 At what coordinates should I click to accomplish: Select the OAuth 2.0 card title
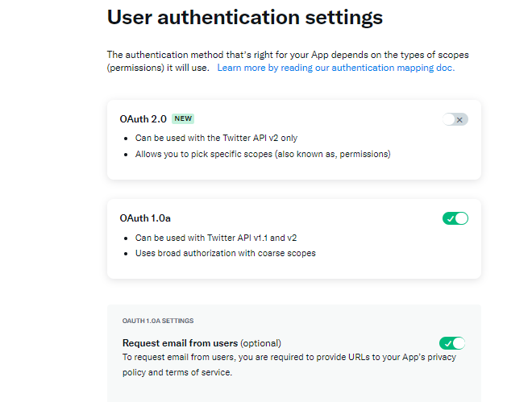(143, 118)
